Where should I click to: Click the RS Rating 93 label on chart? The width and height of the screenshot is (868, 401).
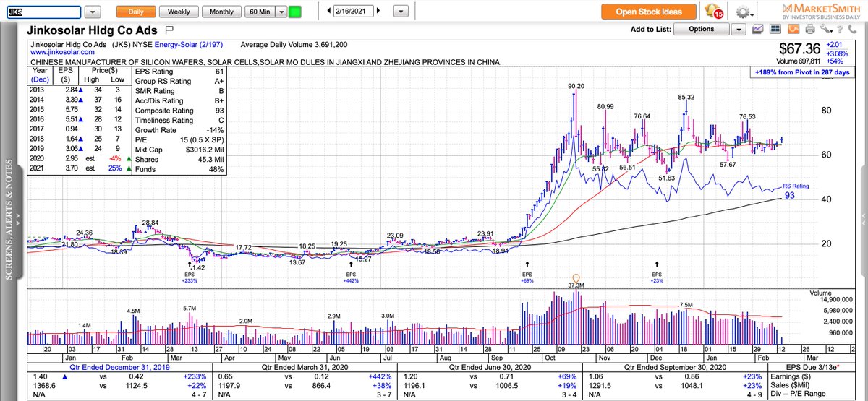796,190
